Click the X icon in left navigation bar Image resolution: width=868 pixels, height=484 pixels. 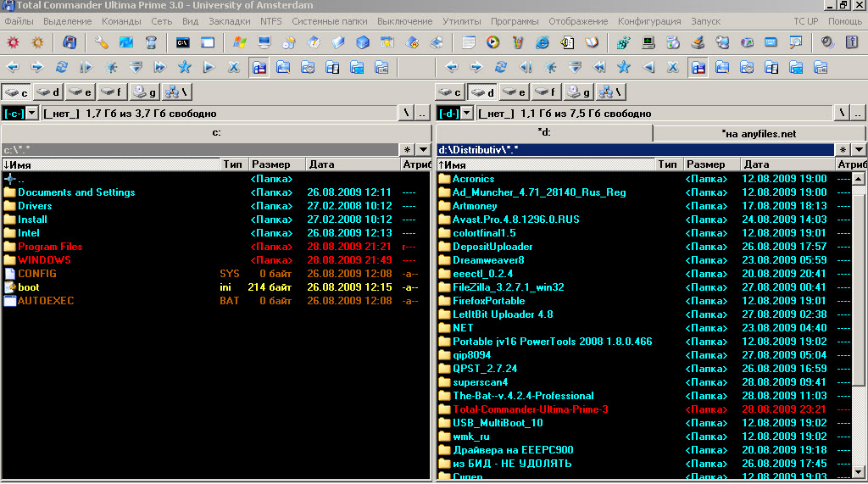coord(234,68)
